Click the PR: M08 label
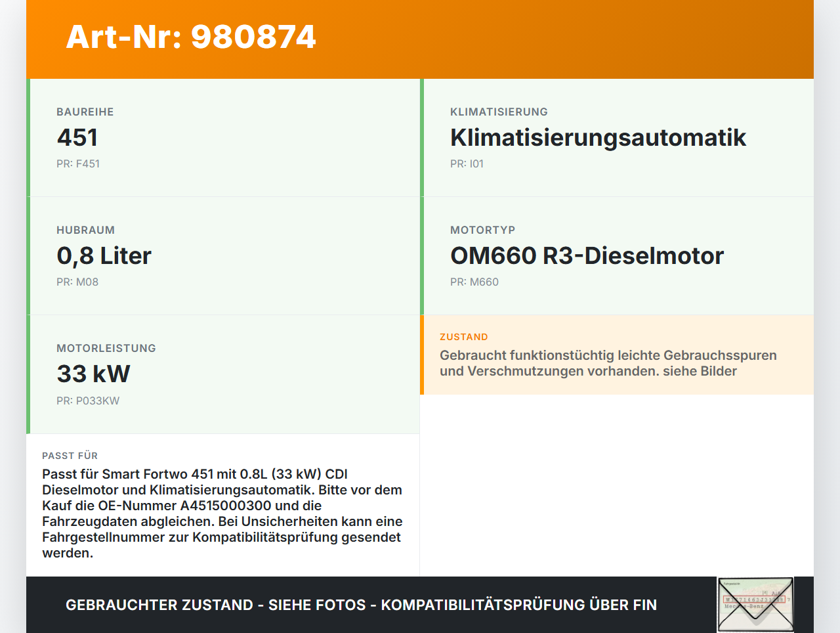This screenshot has width=840, height=633. 79,282
